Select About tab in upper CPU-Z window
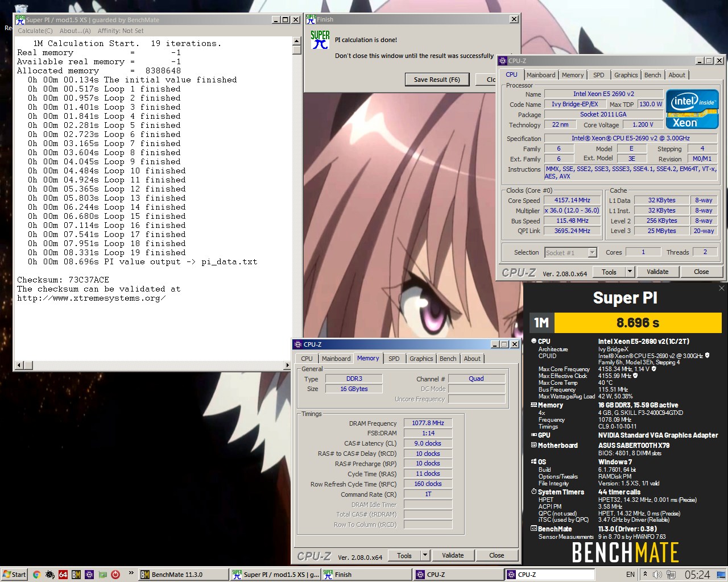 [677, 75]
